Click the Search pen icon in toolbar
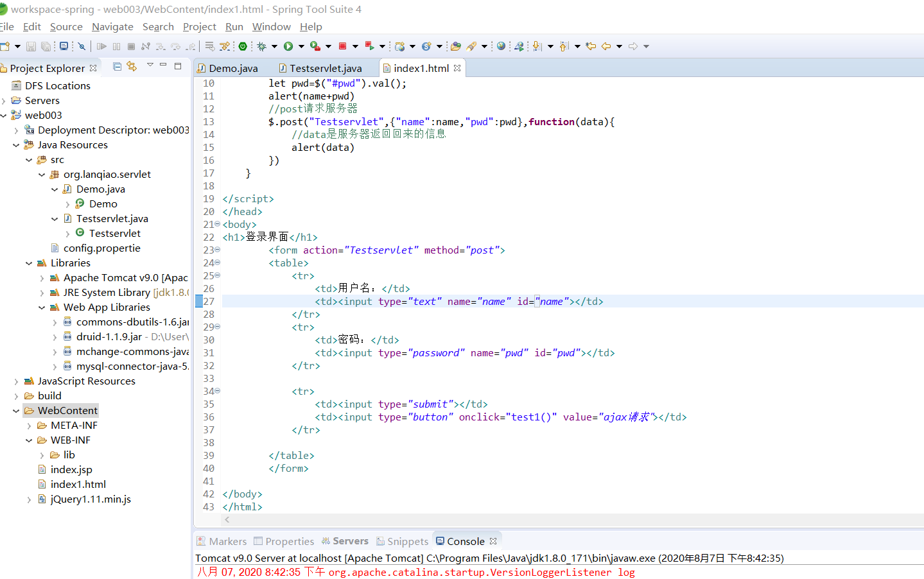924x579 pixels. 472,46
